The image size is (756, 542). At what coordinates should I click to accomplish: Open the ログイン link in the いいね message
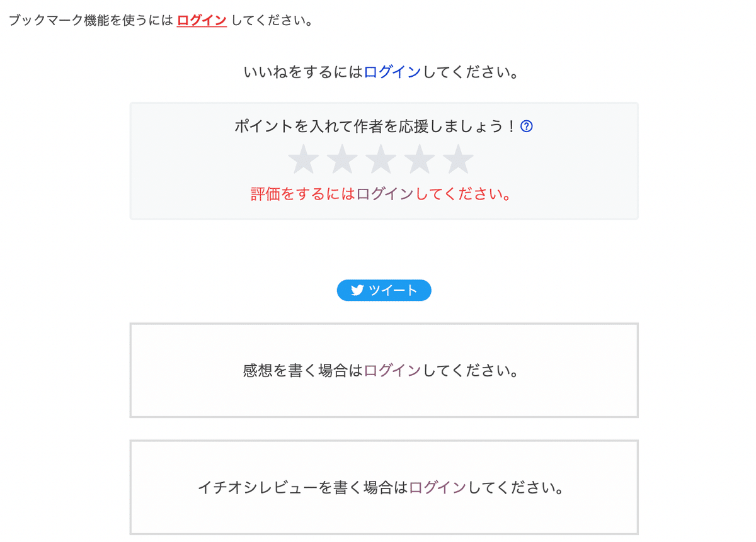click(x=392, y=72)
